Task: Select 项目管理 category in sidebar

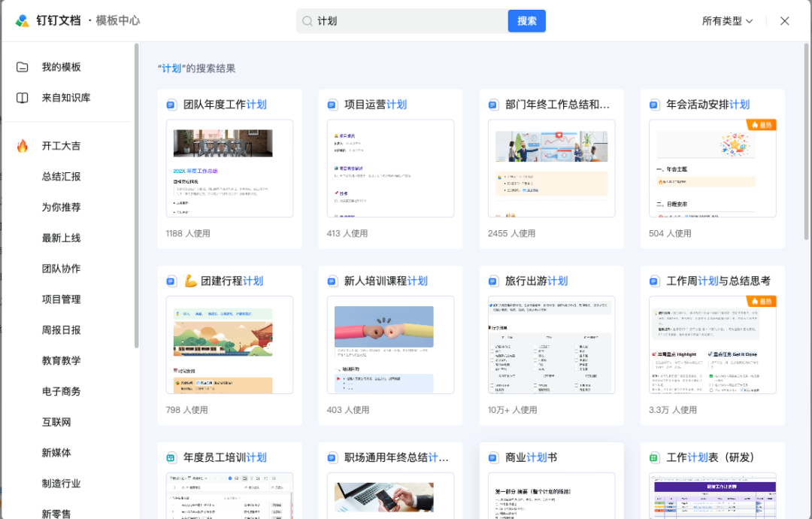Action: tap(61, 299)
